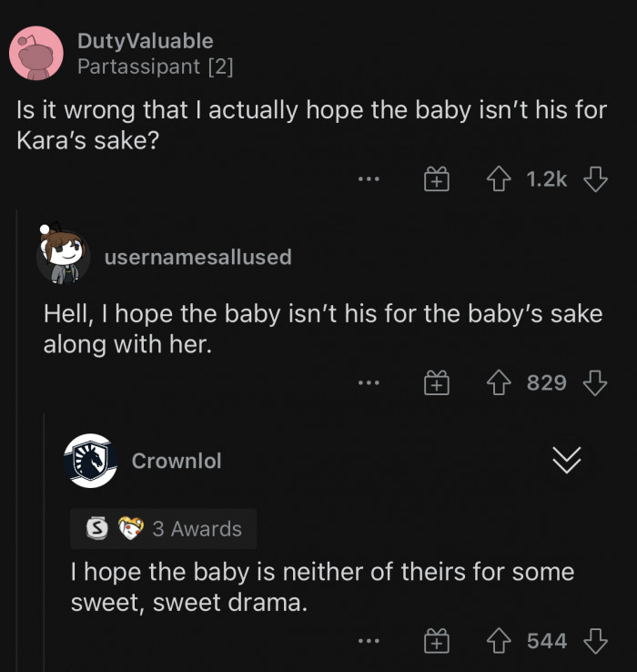Open usernamesallused's profile link
637x672 pixels.
[x=198, y=258]
